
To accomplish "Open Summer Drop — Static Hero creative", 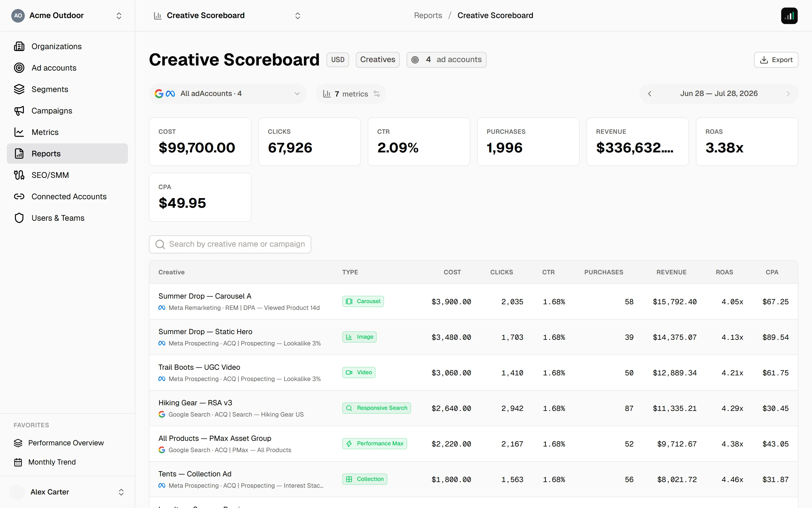I will 205,332.
